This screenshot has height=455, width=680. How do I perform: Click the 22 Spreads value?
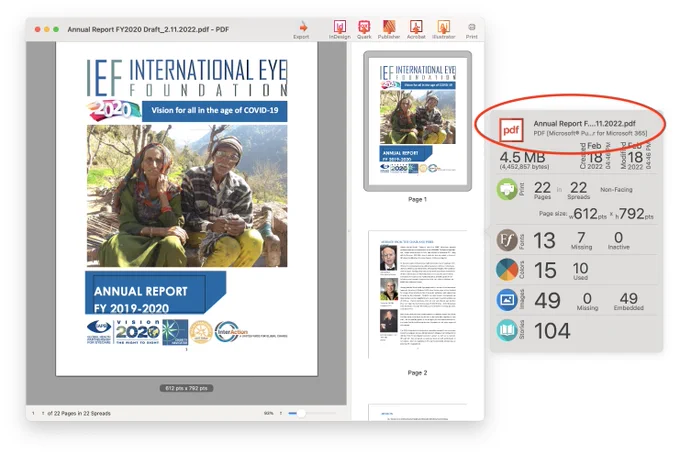click(579, 188)
